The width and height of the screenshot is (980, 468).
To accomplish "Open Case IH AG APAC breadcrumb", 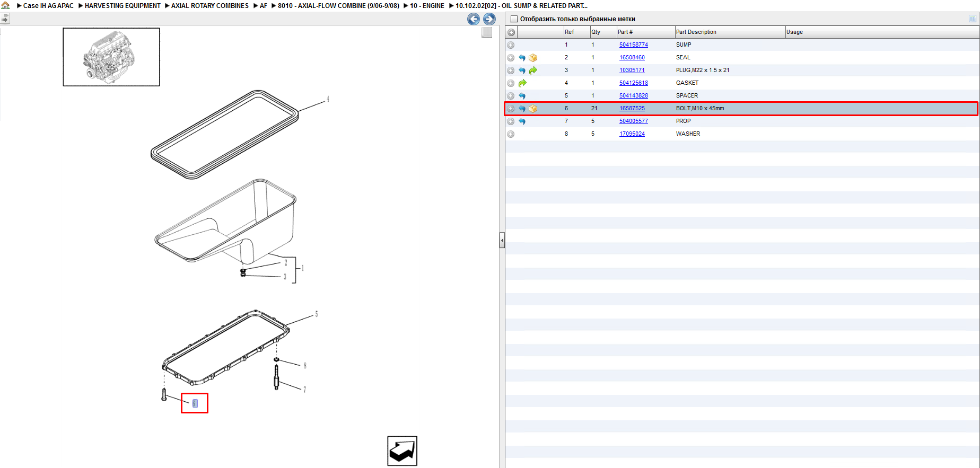I will pyautogui.click(x=48, y=6).
